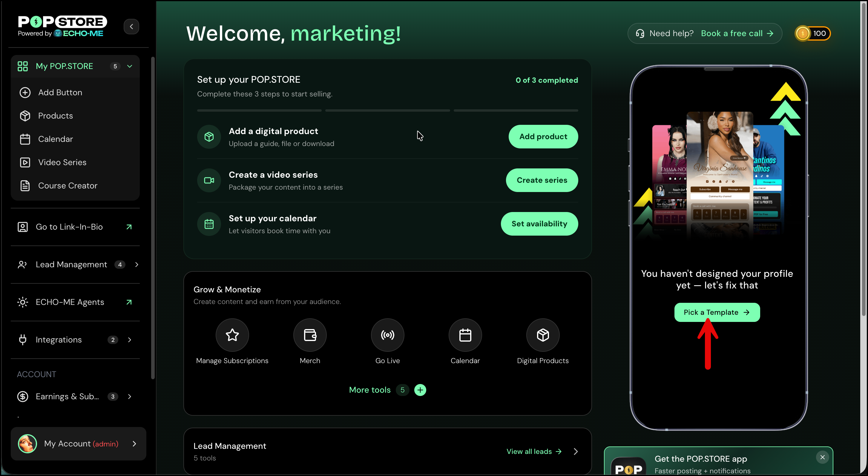Open Calendar icon in Grow & Monetize

(465, 335)
